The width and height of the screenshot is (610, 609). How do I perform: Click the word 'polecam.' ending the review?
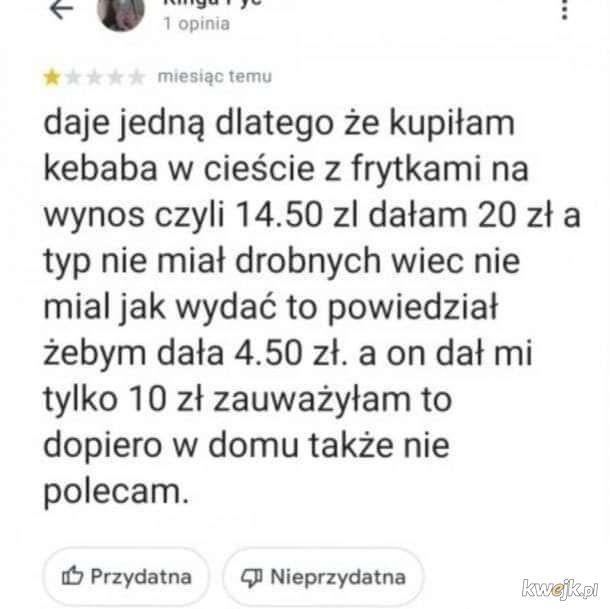(116, 492)
